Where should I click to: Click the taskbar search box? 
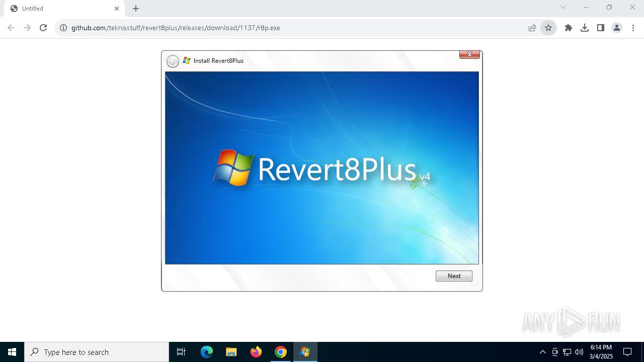pos(97,352)
